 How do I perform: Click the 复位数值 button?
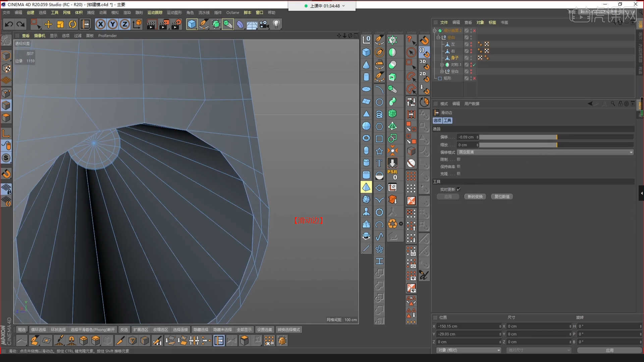[502, 197]
